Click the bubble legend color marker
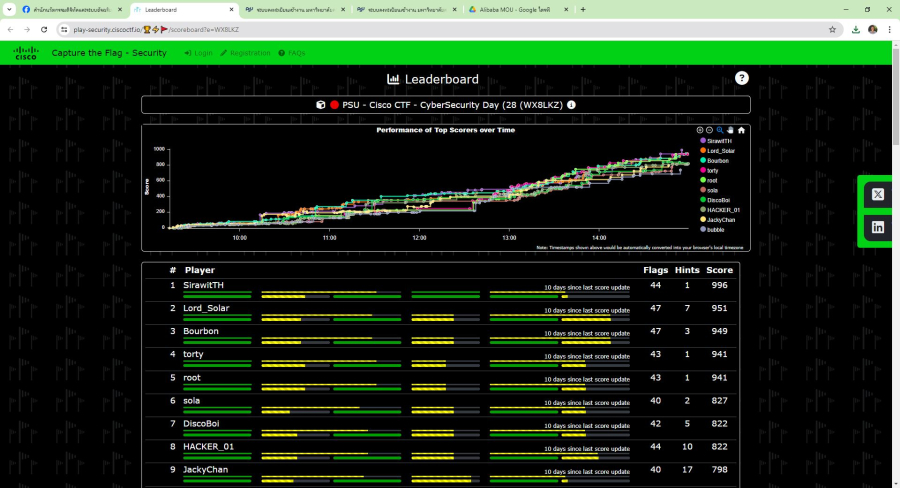Image resolution: width=900 pixels, height=488 pixels. (702, 229)
